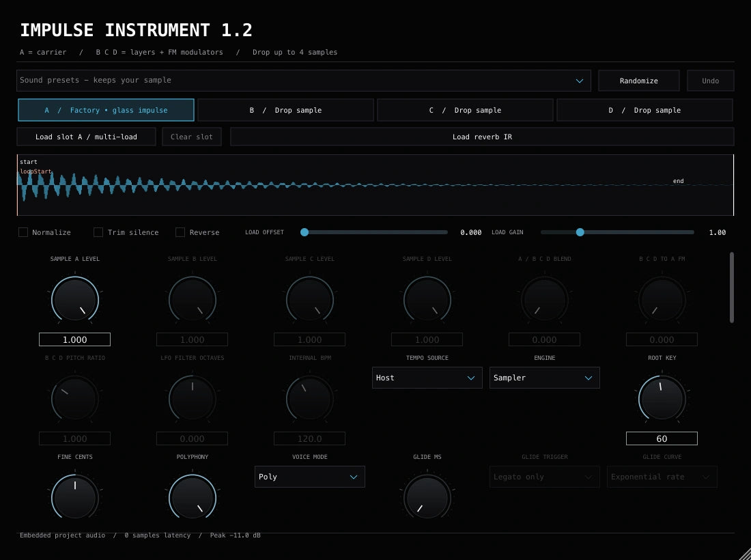Image resolution: width=751 pixels, height=560 pixels.
Task: Click the Peak -11.0 dB status text
Action: [235, 535]
